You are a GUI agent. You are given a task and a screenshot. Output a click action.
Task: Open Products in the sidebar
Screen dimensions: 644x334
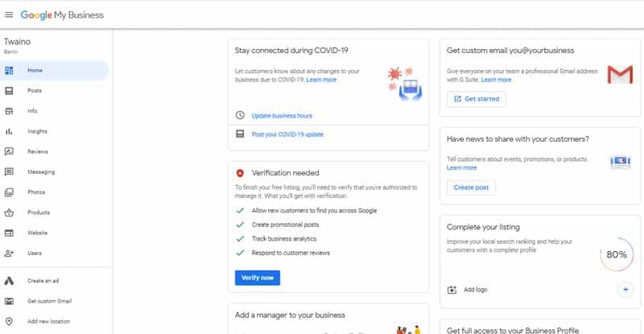coord(55,212)
